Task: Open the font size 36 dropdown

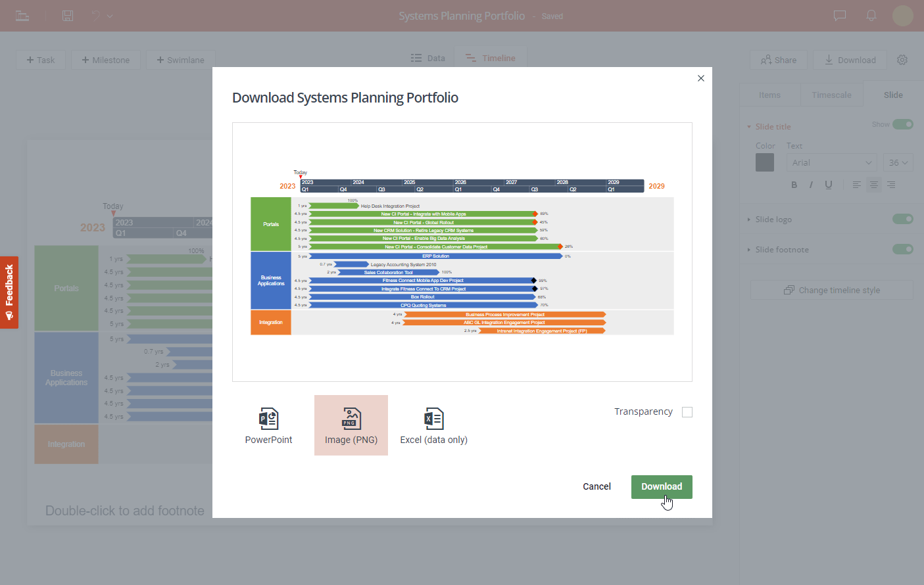Action: [x=898, y=162]
